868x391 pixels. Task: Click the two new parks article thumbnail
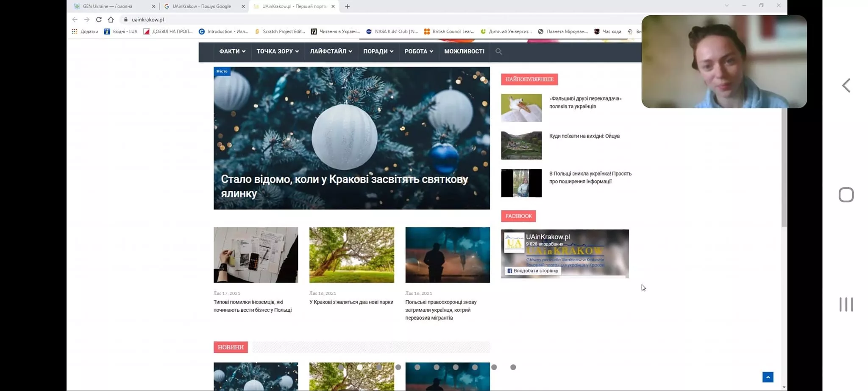point(352,254)
